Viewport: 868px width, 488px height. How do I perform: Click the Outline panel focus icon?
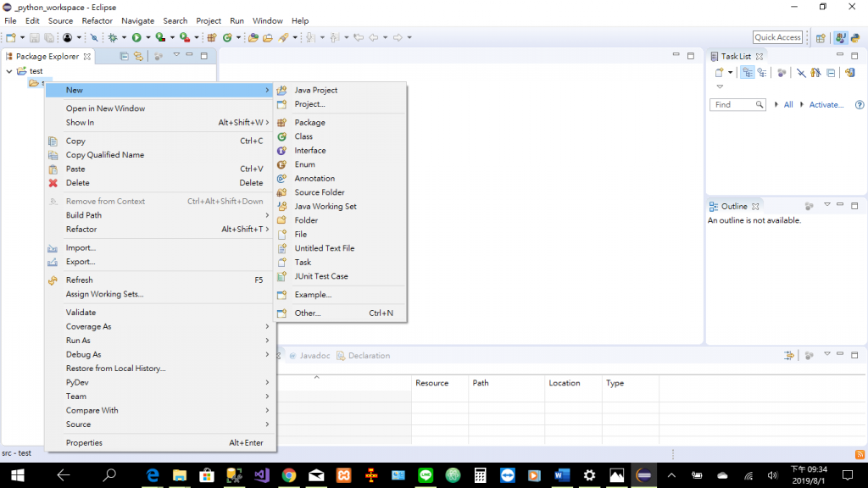click(x=809, y=206)
